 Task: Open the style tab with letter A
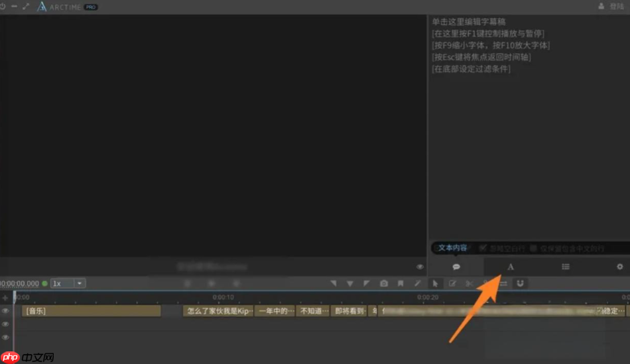point(510,267)
